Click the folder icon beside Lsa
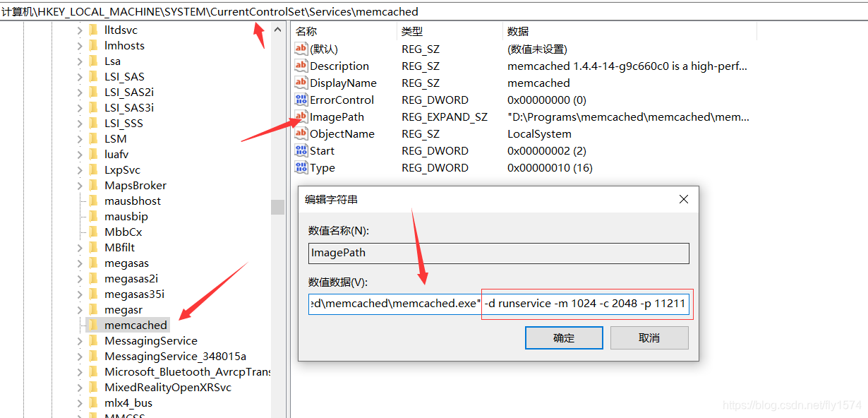The height and width of the screenshot is (418, 868). (x=94, y=61)
